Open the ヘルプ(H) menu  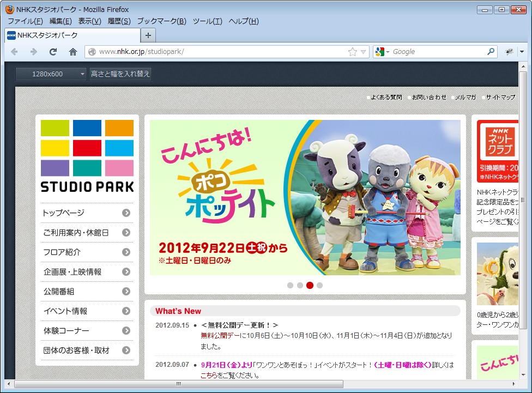[x=244, y=21]
